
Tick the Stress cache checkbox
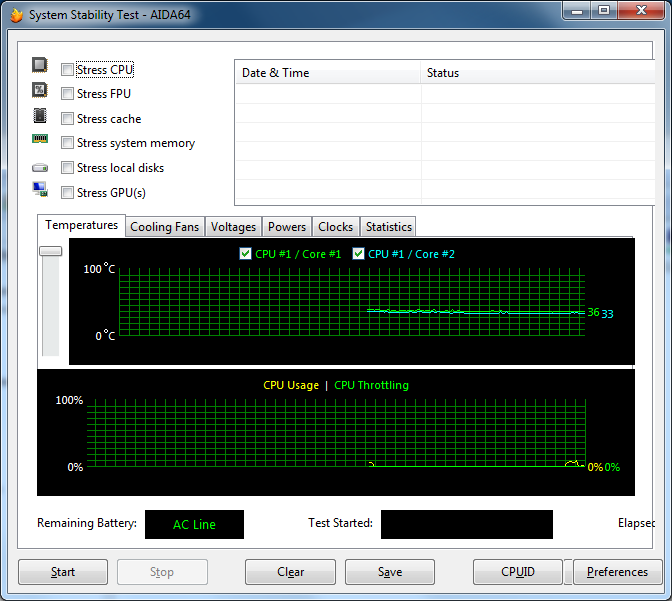[x=67, y=119]
